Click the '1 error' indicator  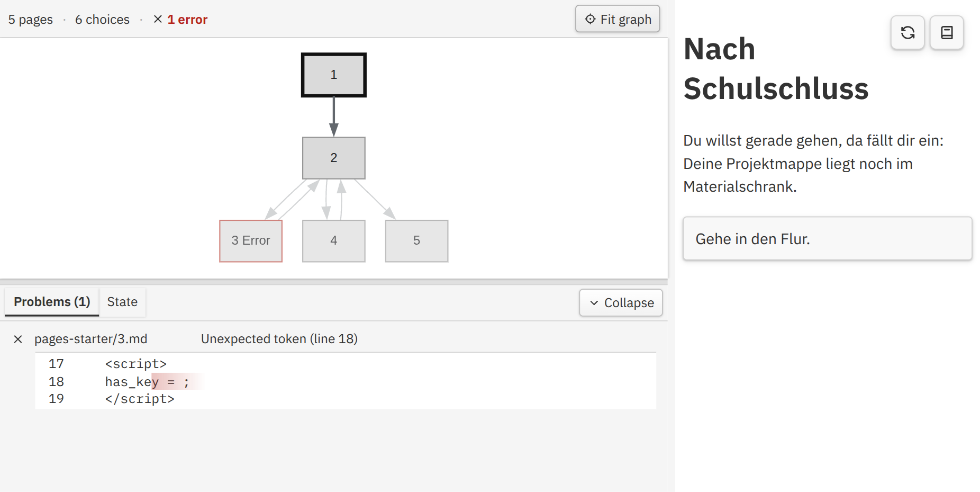point(180,20)
